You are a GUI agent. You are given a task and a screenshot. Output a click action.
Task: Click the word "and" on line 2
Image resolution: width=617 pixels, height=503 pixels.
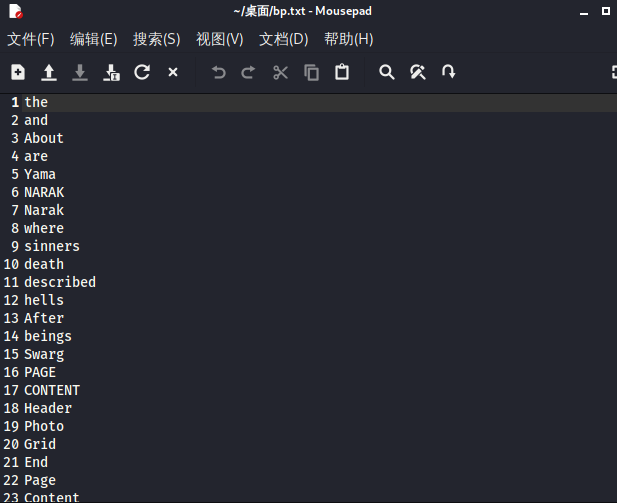[36, 120]
